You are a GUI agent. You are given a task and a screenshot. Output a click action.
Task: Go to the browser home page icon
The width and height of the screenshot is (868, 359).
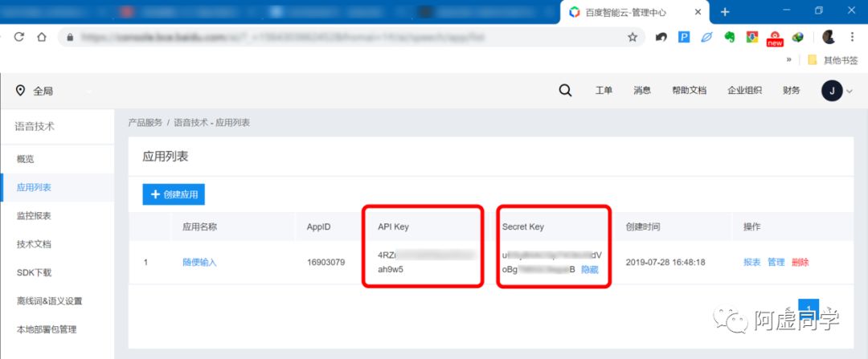[42, 37]
